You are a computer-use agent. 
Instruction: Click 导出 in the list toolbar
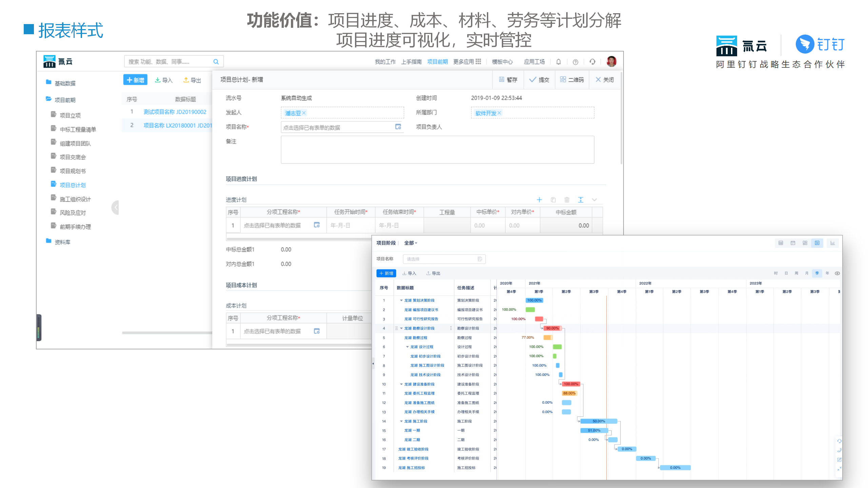tap(192, 80)
